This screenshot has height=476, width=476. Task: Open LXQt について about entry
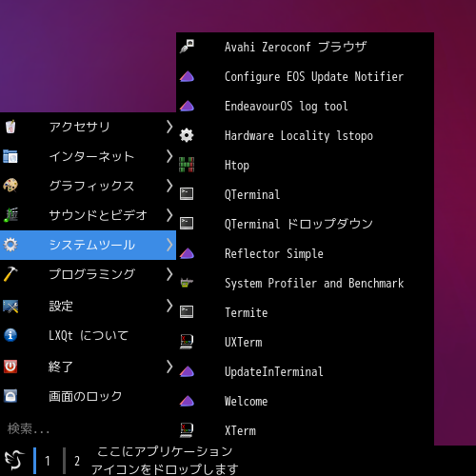[x=88, y=335]
